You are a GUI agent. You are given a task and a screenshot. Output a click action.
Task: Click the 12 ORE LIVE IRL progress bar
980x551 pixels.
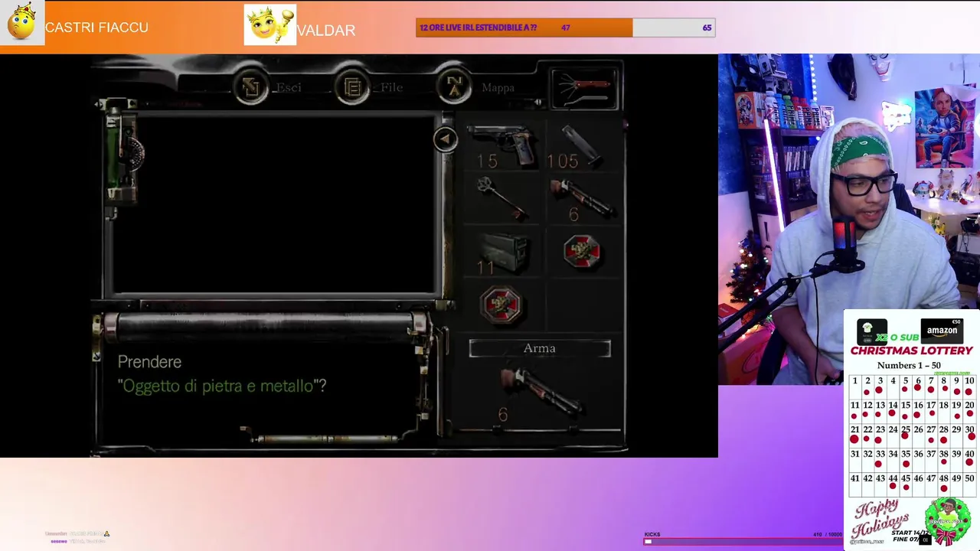(x=565, y=28)
